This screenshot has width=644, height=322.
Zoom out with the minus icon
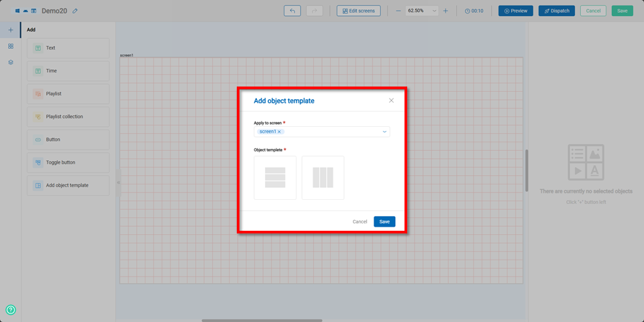[x=398, y=11]
